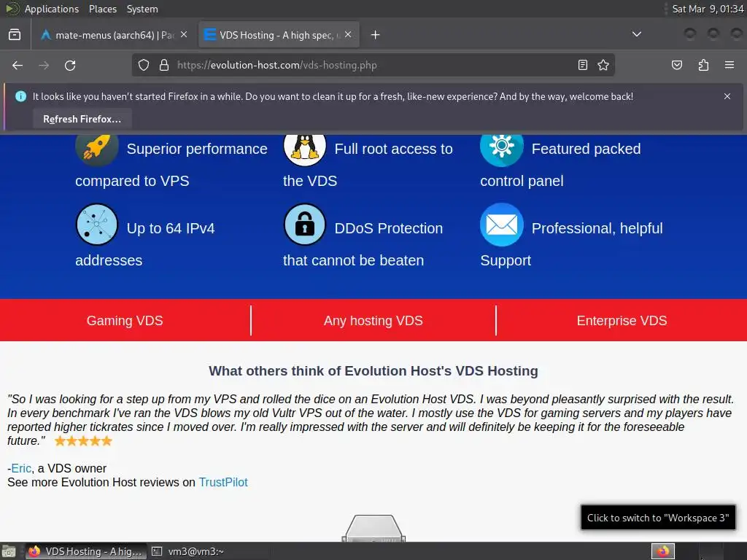Click the 'Superior performance' text

tap(197, 149)
